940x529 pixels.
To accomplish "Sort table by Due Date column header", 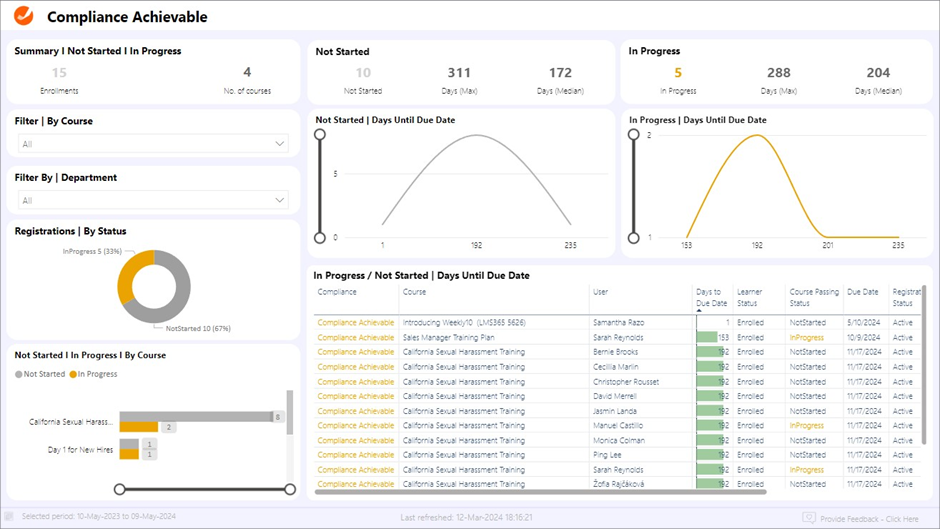I will (862, 293).
